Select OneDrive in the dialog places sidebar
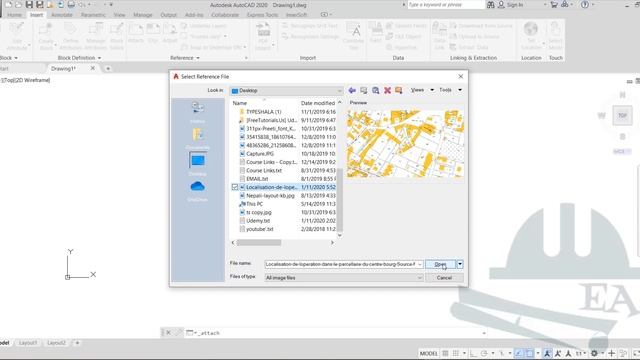Viewport: 640px width, 360px height. (x=198, y=191)
